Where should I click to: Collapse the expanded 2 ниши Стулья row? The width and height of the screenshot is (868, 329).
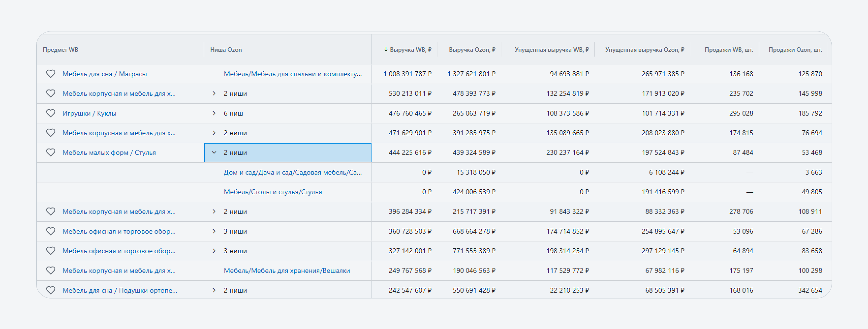point(214,152)
